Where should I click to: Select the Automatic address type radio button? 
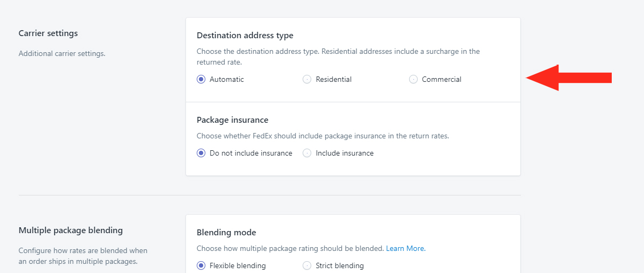201,79
